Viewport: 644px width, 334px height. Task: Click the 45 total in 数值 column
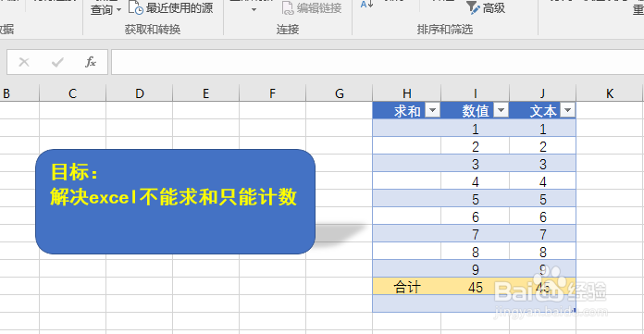coord(476,286)
